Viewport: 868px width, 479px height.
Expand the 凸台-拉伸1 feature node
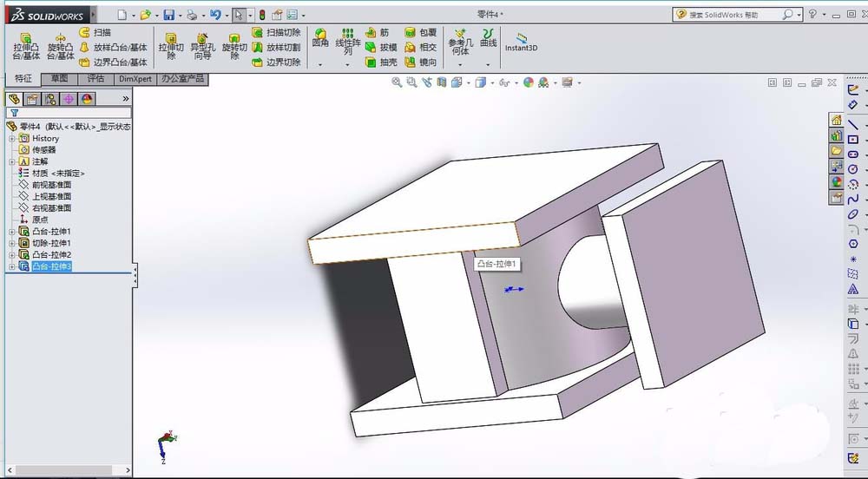[11, 232]
